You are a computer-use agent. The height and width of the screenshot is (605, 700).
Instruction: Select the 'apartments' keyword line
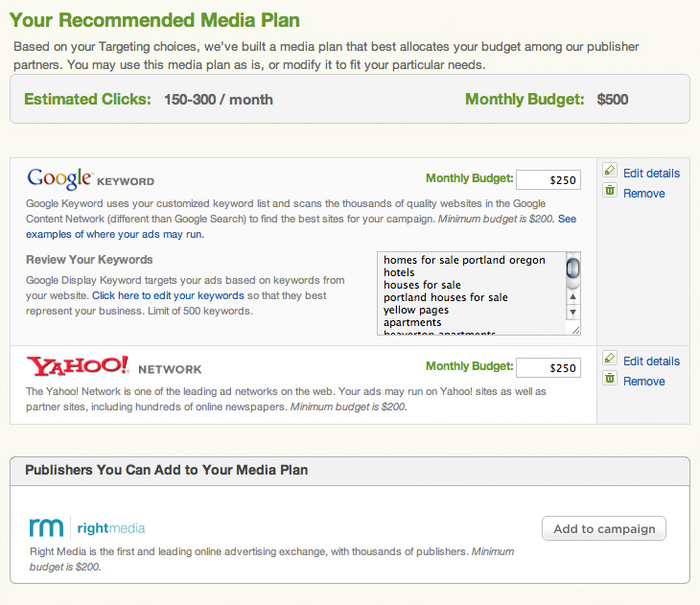(x=412, y=322)
